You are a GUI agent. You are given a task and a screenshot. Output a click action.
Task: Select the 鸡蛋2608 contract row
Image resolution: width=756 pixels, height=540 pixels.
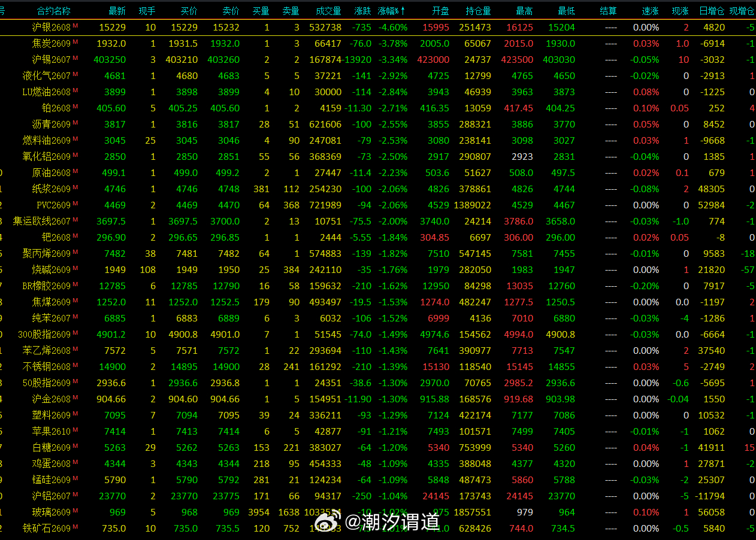pos(378,463)
